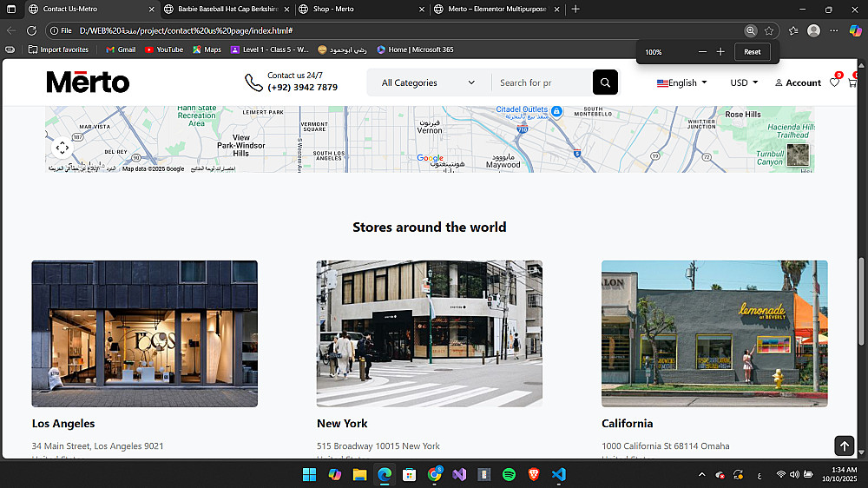Open the English language dropdown
Screen dimensions: 868x488
(681, 82)
